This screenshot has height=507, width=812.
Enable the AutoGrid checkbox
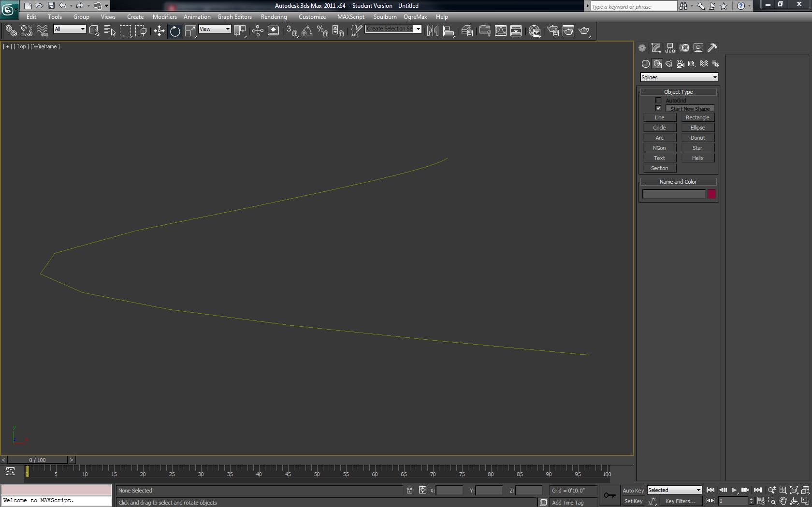(x=658, y=101)
